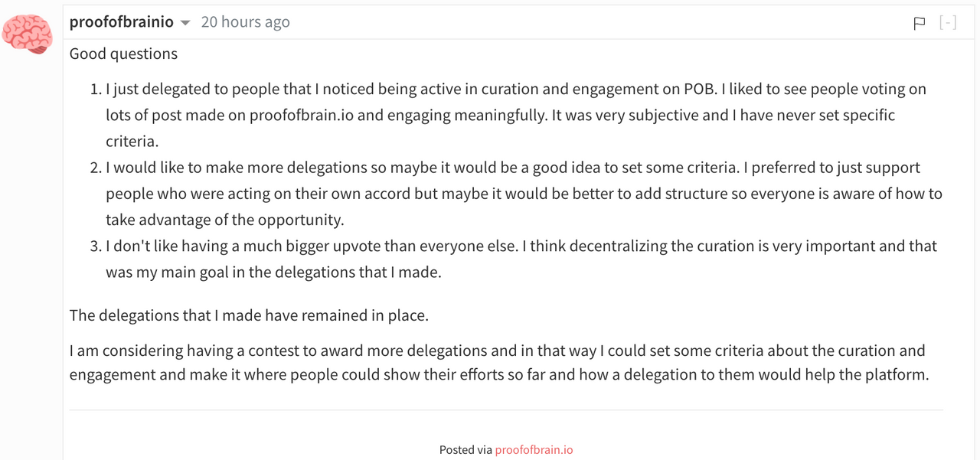Follow the red proofofbrain.io link at bottom
Image resolution: width=980 pixels, height=460 pixels.
pyautogui.click(x=534, y=450)
